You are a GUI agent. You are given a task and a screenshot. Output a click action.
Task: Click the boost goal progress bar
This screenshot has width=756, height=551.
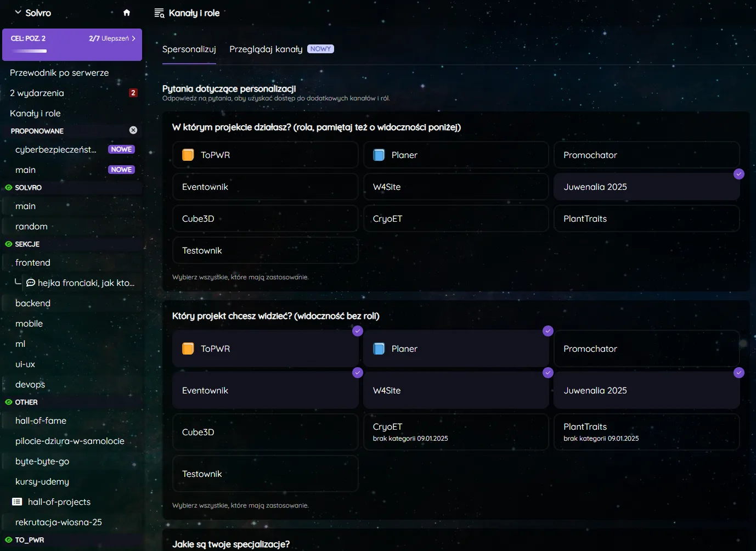30,51
